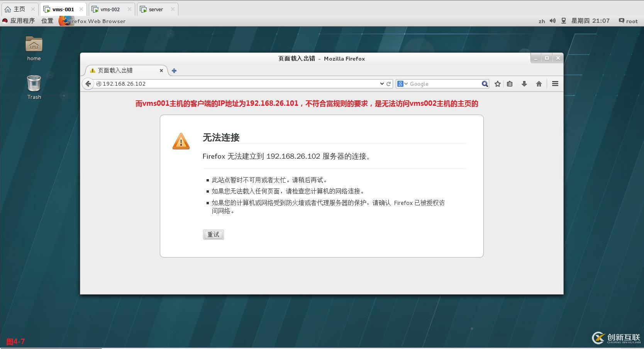
Task: Click the magnifier icon in Google search bar
Action: click(485, 84)
